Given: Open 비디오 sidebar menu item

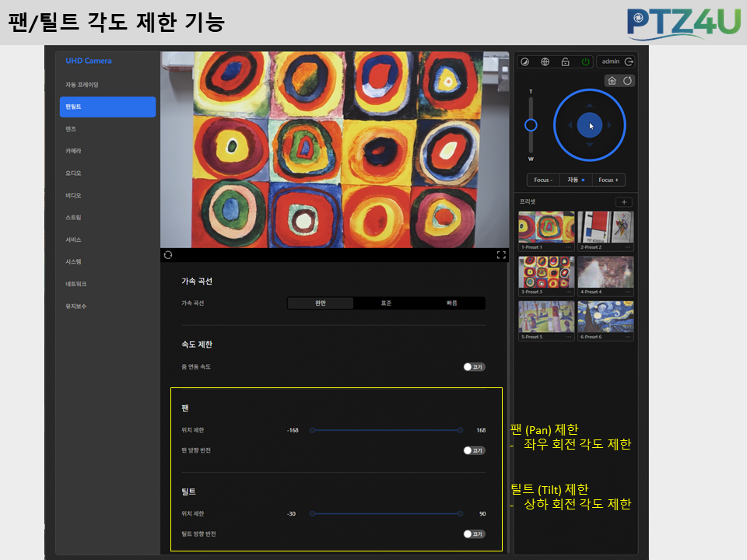Looking at the screenshot, I should (107, 195).
